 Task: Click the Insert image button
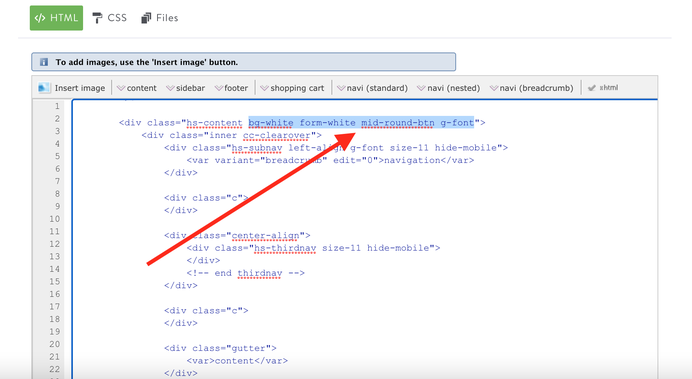[x=72, y=88]
